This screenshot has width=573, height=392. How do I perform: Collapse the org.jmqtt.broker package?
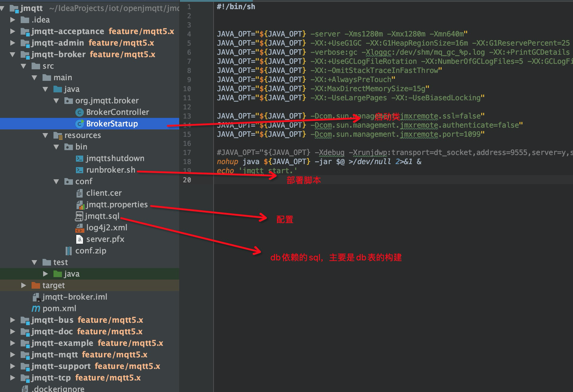point(56,101)
